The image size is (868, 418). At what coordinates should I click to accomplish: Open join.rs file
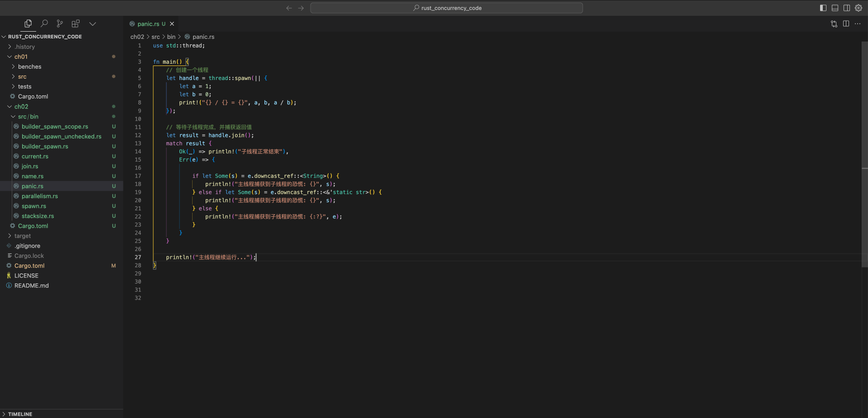point(61,166)
